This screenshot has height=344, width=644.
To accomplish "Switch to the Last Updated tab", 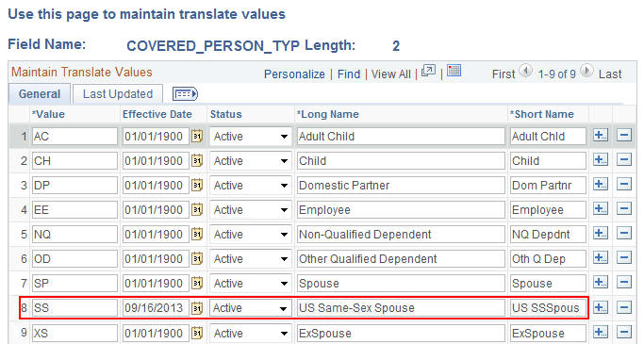I will [x=118, y=94].
